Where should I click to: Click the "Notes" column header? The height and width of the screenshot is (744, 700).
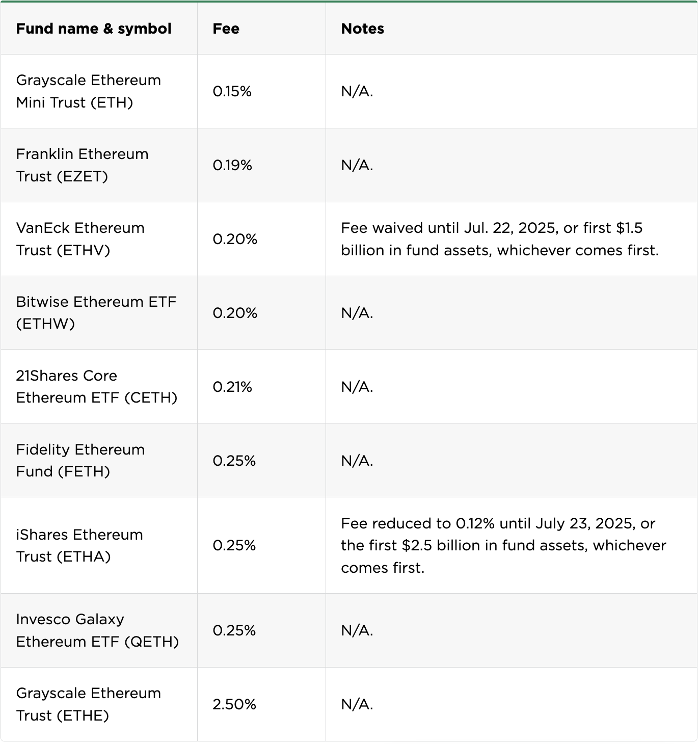point(363,29)
